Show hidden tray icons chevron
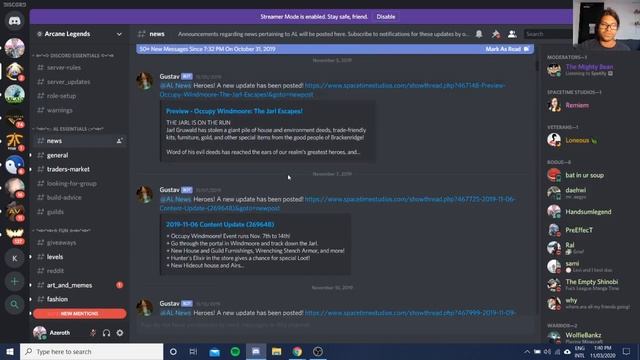Image resolution: width=640 pixels, height=360 pixels. (x=527, y=352)
